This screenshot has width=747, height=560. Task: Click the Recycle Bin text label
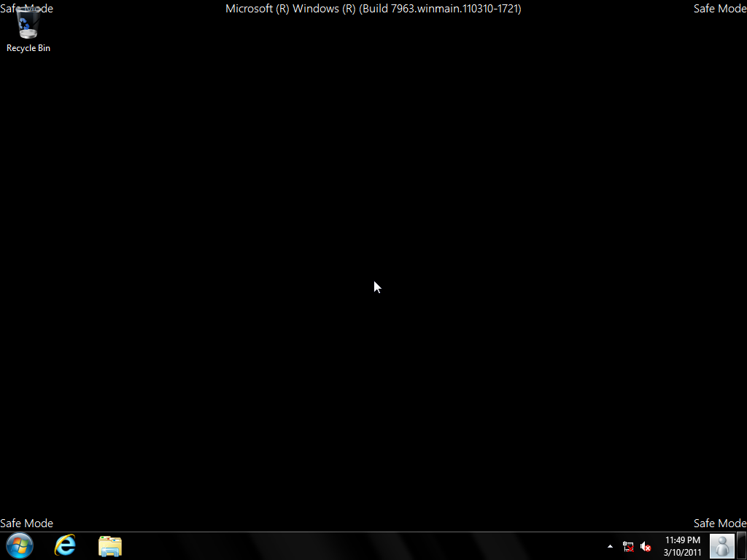pos(28,48)
